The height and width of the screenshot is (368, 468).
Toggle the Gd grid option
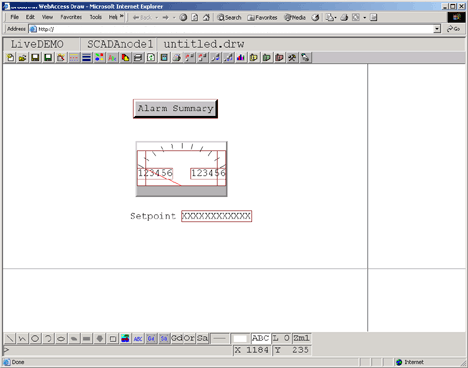click(x=177, y=338)
